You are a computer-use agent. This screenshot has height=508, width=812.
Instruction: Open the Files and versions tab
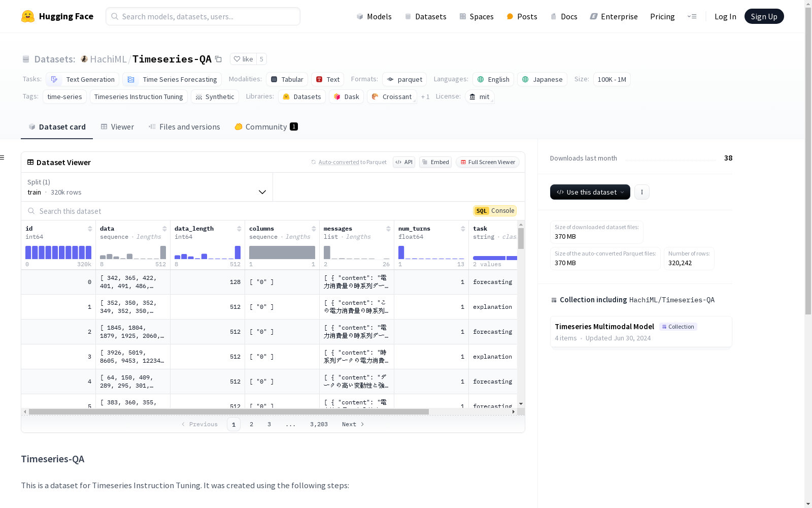[x=184, y=127]
